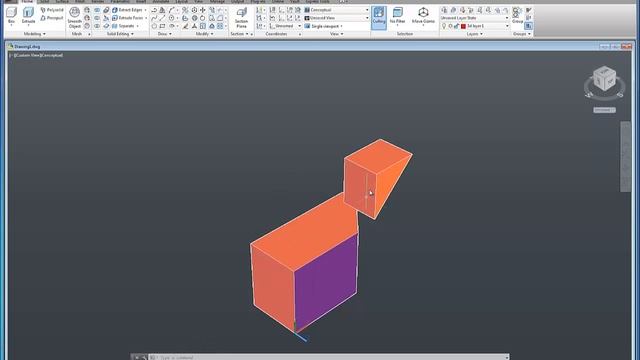Click the Smooth More mesh icon
Screen dimensions: 640x360
87,10
